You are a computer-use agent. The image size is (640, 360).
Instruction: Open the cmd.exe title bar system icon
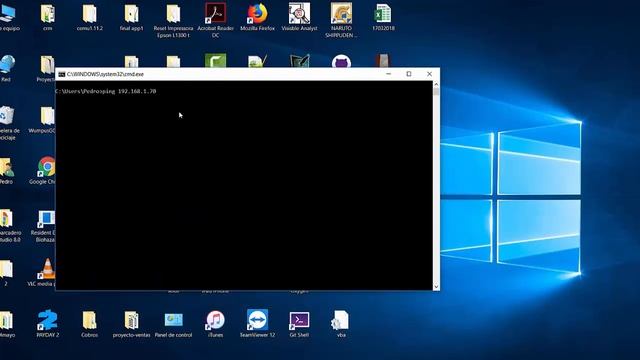coord(62,74)
